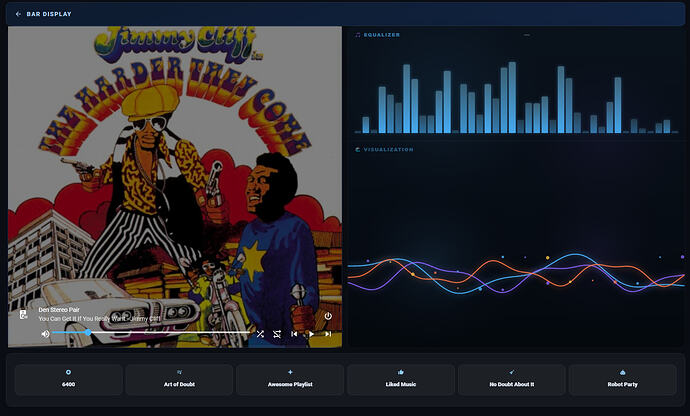The width and height of the screenshot is (690, 416).
Task: Open the Art of Doubt playlist card
Action: 179,379
